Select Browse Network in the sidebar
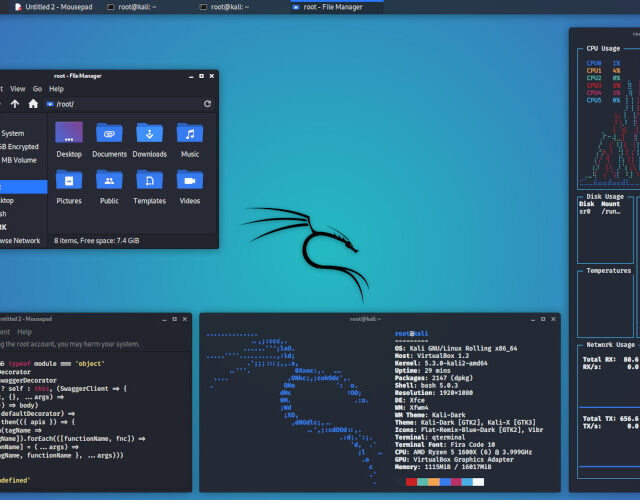The image size is (640, 500). [22, 240]
